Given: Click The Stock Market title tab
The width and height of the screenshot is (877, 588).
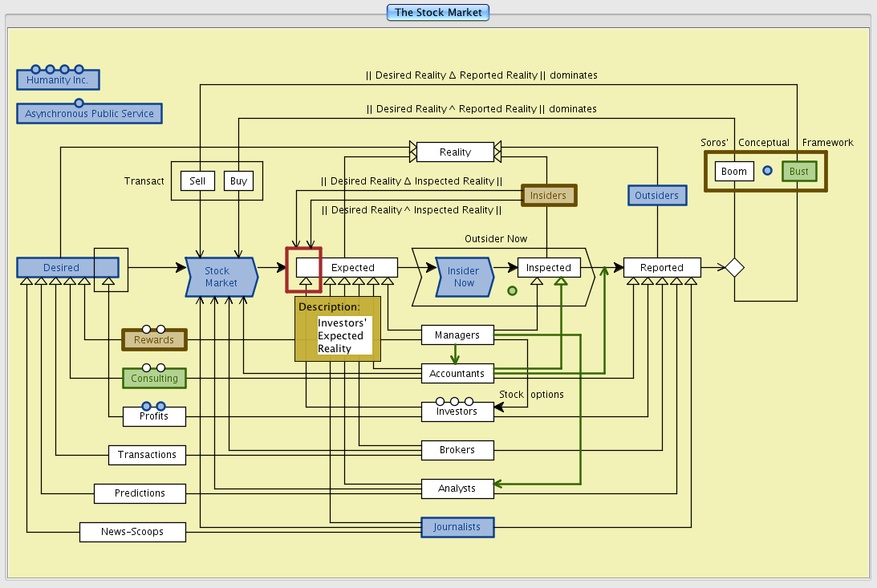Looking at the screenshot, I should point(438,12).
